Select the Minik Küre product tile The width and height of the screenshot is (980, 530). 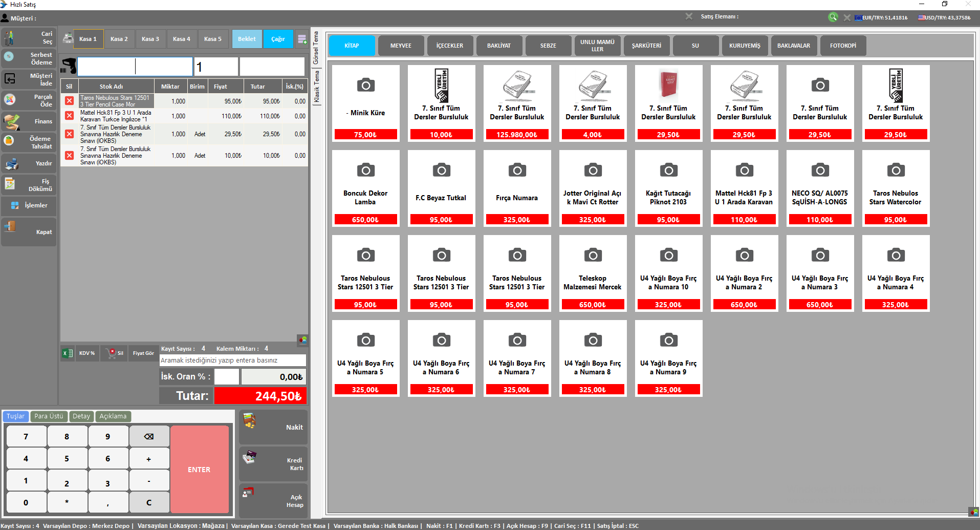[365, 103]
